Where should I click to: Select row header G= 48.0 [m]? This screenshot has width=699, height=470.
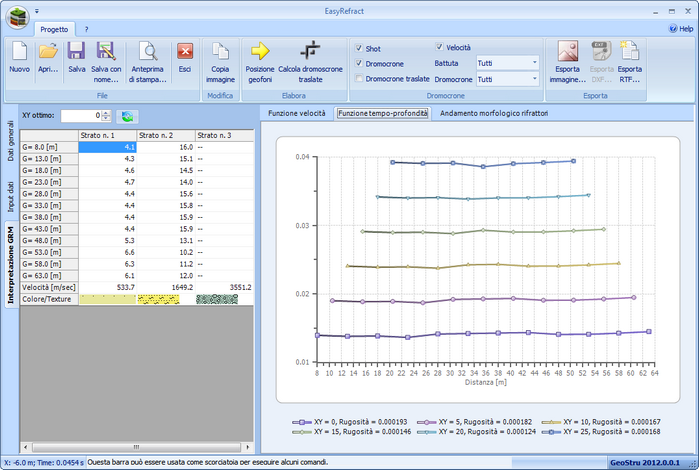(x=49, y=241)
